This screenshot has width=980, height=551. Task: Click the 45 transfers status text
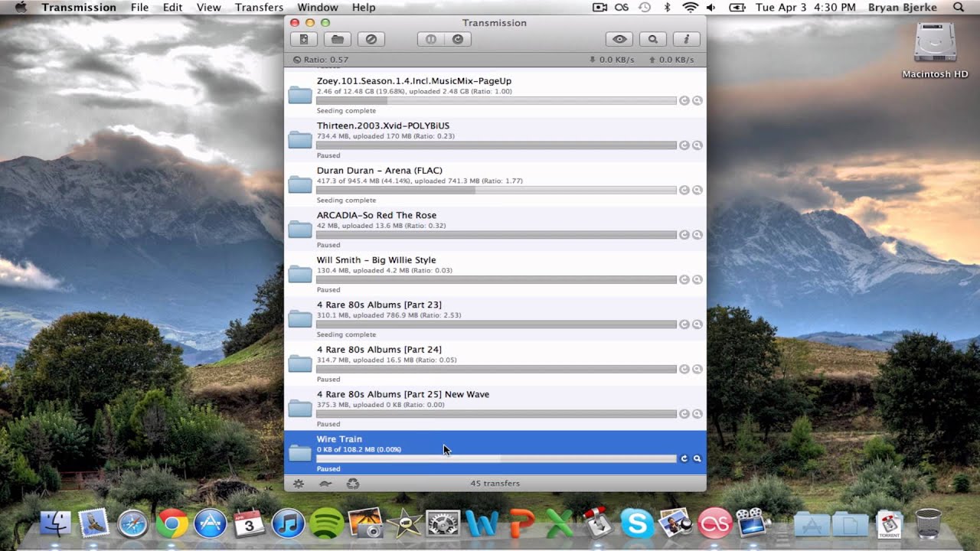pyautogui.click(x=495, y=484)
